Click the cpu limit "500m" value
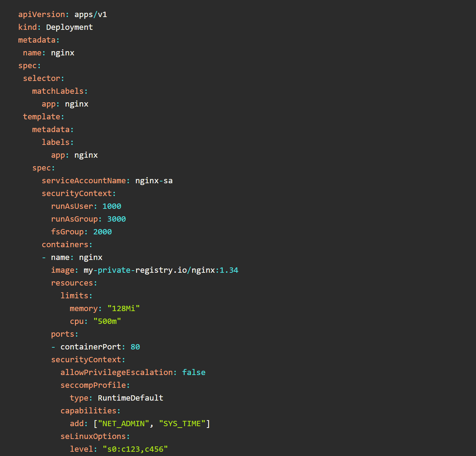The width and height of the screenshot is (476, 456). click(x=107, y=321)
